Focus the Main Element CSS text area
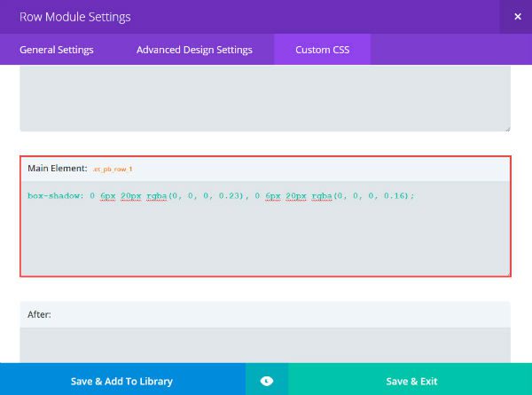The image size is (532, 395). (265, 235)
